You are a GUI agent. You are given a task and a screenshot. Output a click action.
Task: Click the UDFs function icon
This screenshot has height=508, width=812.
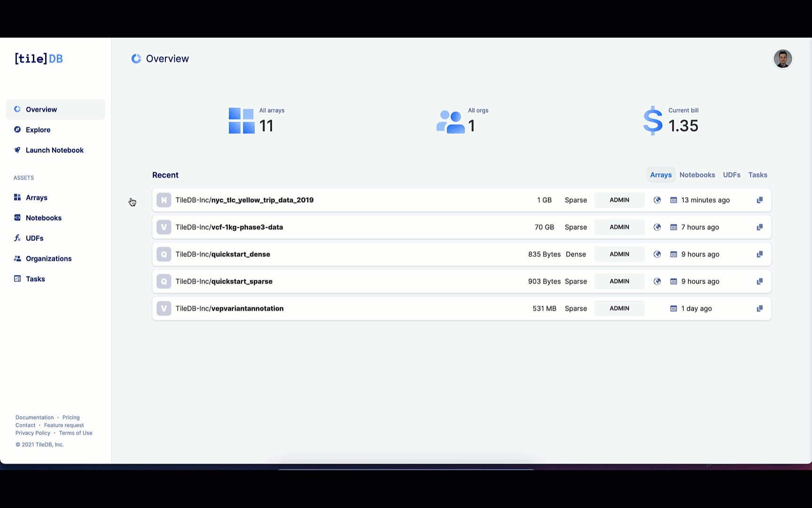pos(17,238)
